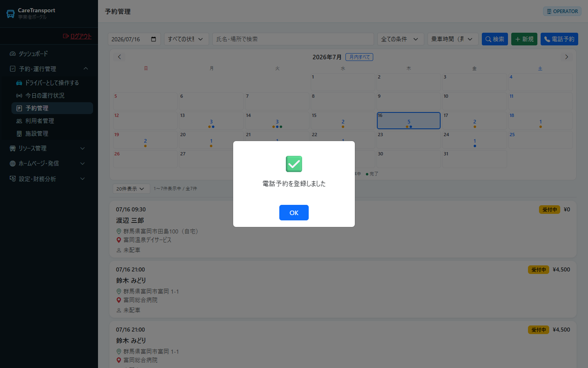Click the 07/16 09:30 reservation time
588x368 pixels.
pos(131,209)
